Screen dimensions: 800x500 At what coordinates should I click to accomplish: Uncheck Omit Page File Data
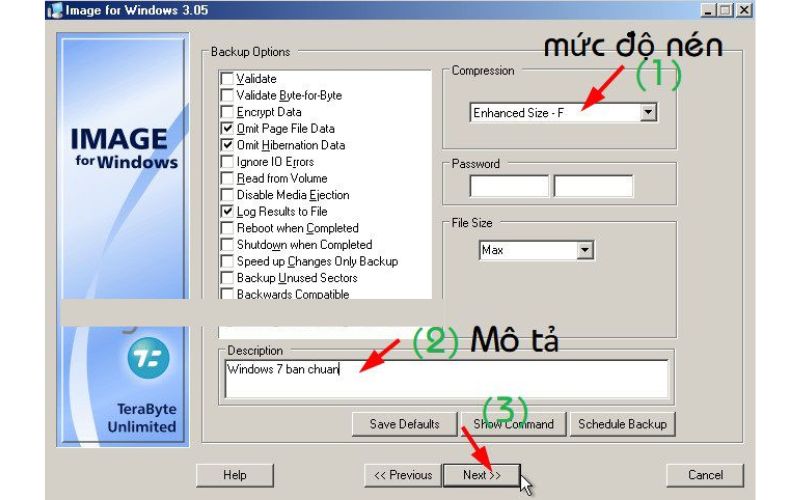[x=227, y=129]
